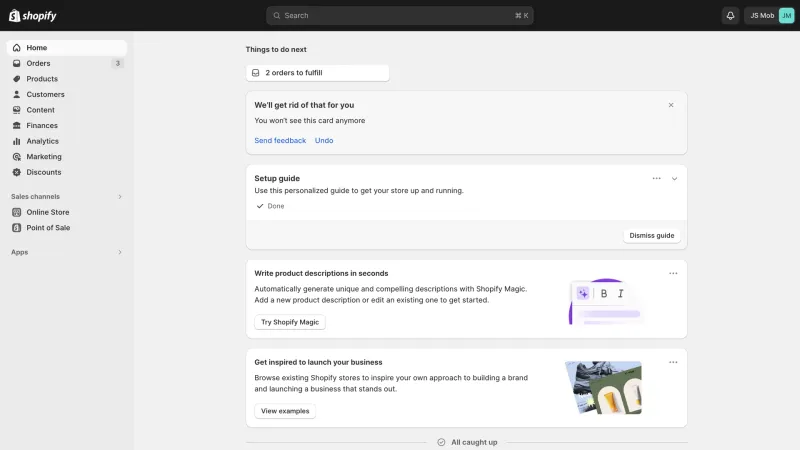Open Online Store sales channel
The height and width of the screenshot is (450, 800).
(x=67, y=212)
